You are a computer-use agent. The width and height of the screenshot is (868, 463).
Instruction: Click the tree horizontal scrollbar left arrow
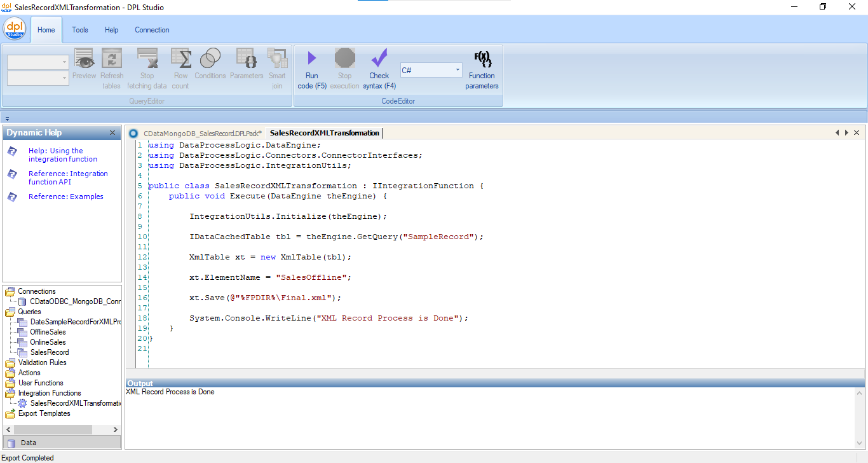8,430
